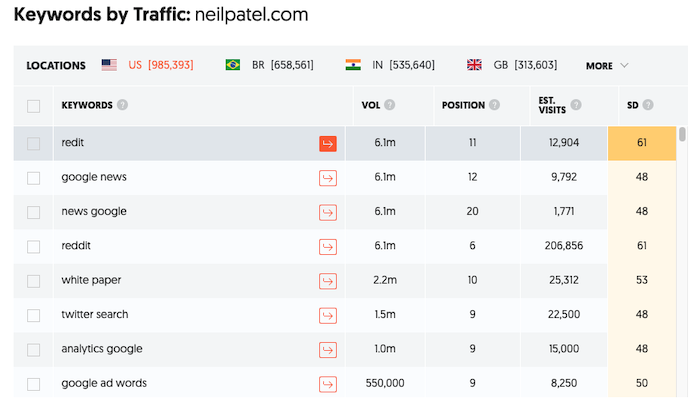Click the US flag icon
Viewport: 700px width, 402px height.
pos(109,65)
